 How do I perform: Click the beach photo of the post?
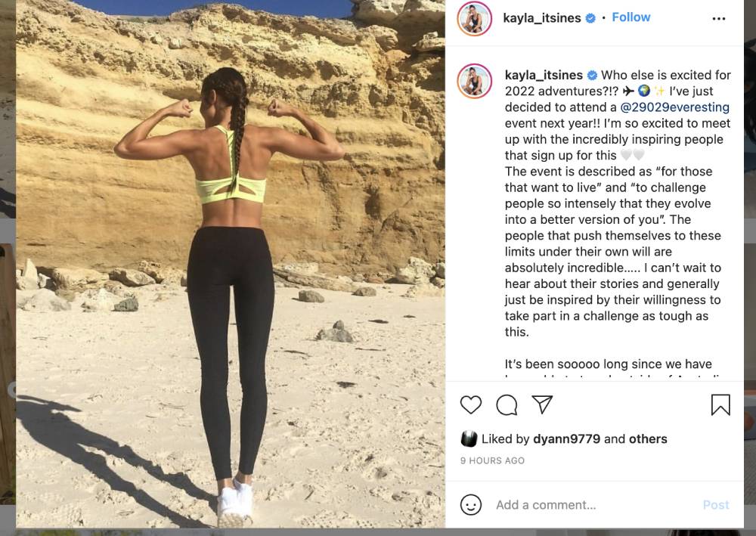click(231, 264)
